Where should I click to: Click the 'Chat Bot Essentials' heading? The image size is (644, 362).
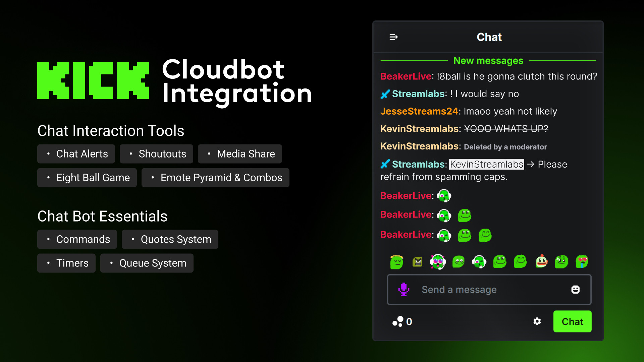click(102, 216)
